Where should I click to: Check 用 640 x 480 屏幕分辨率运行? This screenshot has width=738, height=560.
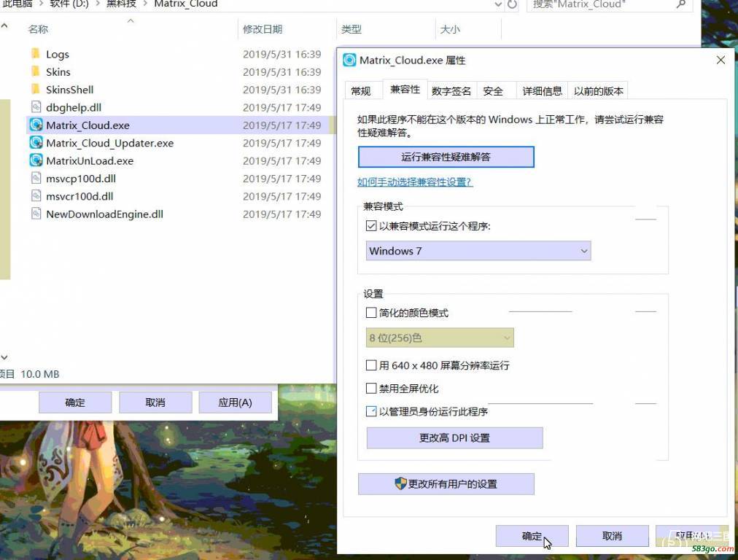(x=371, y=365)
